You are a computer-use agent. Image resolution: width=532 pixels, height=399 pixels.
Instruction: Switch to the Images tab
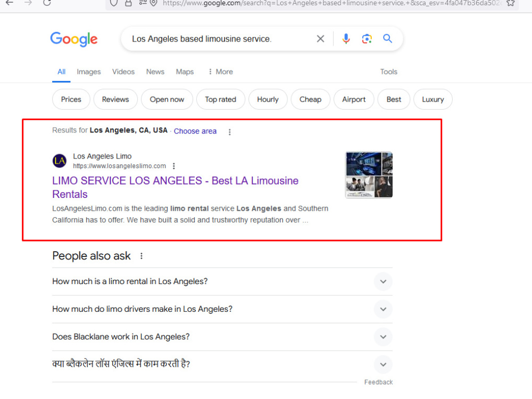(88, 72)
